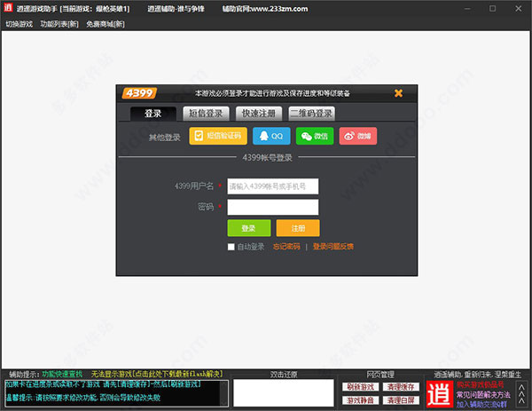Click the 双击还原 white box
The height and width of the screenshot is (411, 532).
284,393
